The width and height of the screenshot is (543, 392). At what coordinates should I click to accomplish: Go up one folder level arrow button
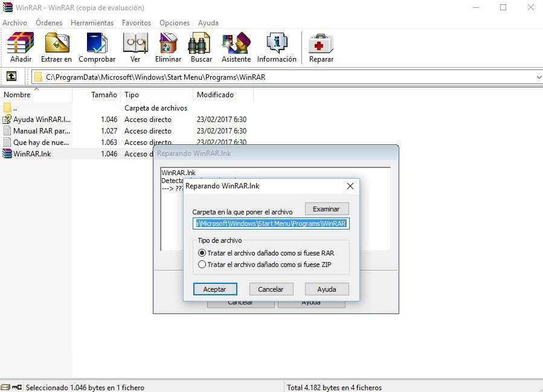tap(11, 77)
